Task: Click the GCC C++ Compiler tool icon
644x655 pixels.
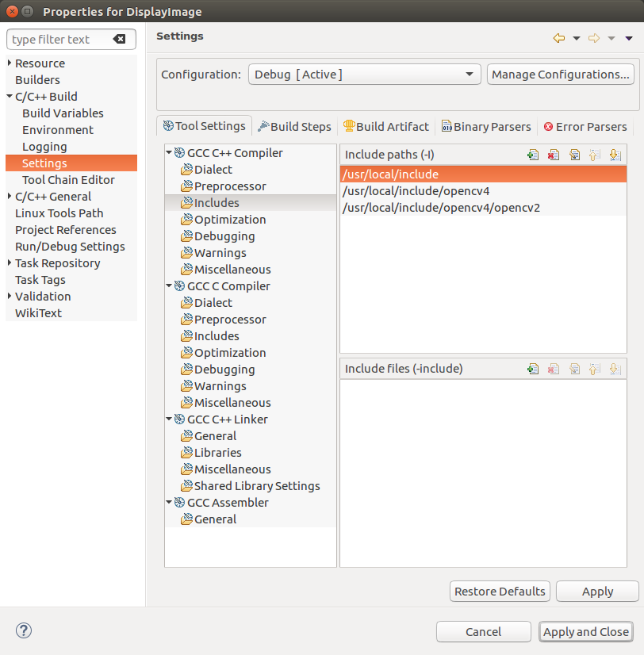Action: pyautogui.click(x=179, y=153)
